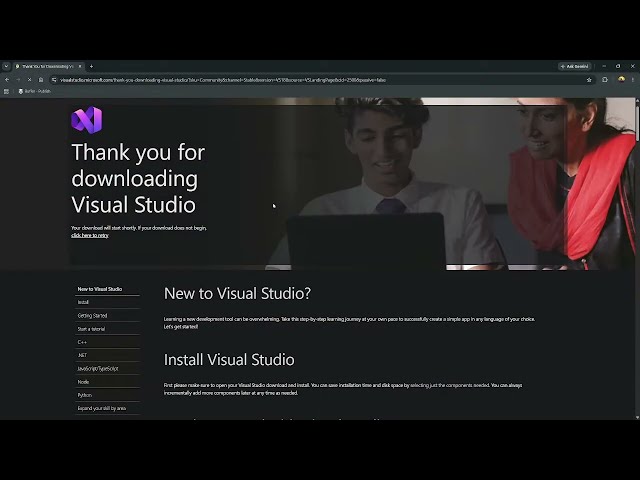Click the scrollbar down arrow
Image resolution: width=640 pixels, height=480 pixels.
pos(637,417)
